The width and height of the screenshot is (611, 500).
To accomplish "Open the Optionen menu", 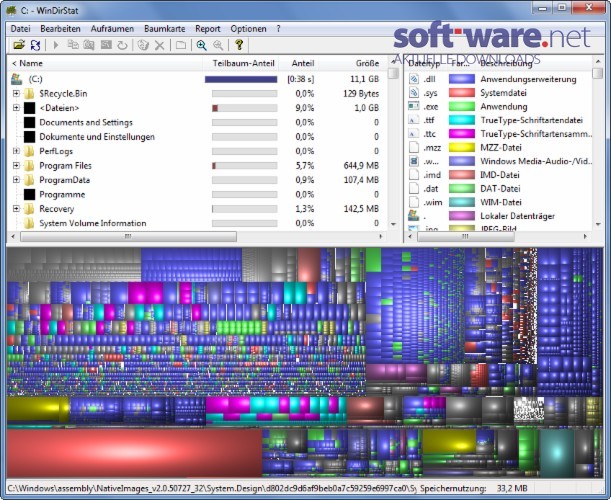I will [248, 29].
